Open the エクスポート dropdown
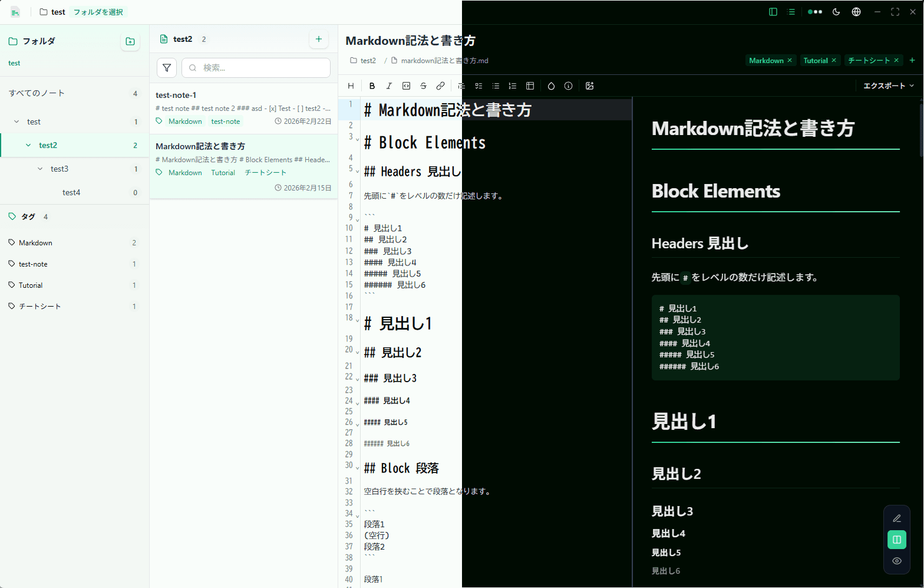Image resolution: width=924 pixels, height=588 pixels. pos(888,86)
